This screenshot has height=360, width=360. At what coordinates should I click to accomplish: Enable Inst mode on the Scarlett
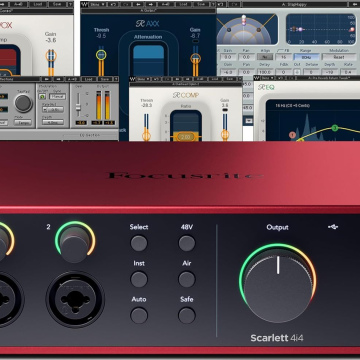point(139,279)
